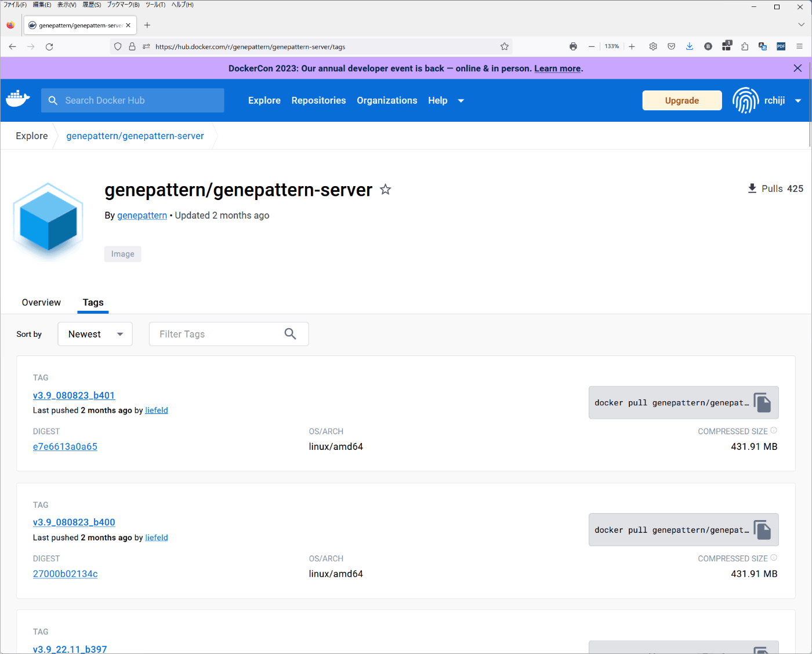Viewport: 812px width, 654px height.
Task: Switch to the Overview tab
Action: tap(41, 303)
